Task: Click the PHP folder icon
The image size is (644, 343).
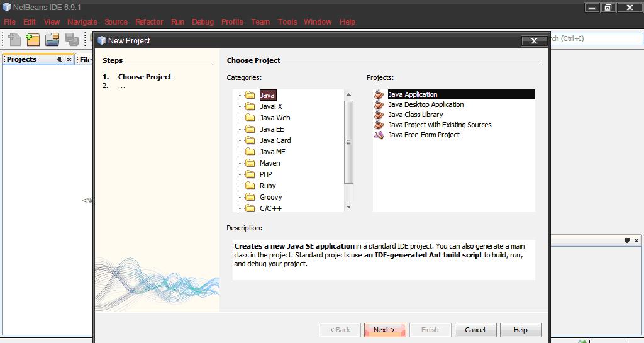Action: pos(250,174)
